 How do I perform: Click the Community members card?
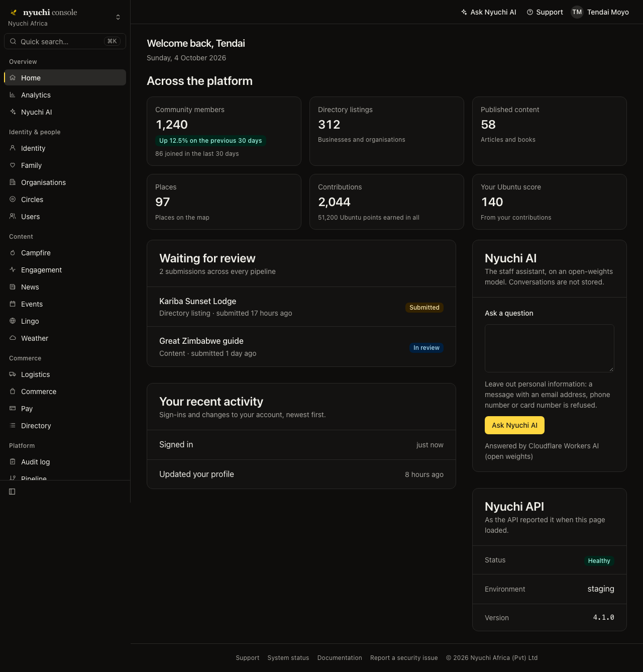click(224, 131)
